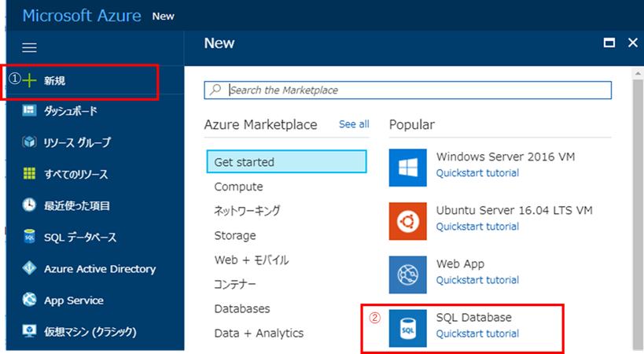Select the All Resources grid icon

30,174
